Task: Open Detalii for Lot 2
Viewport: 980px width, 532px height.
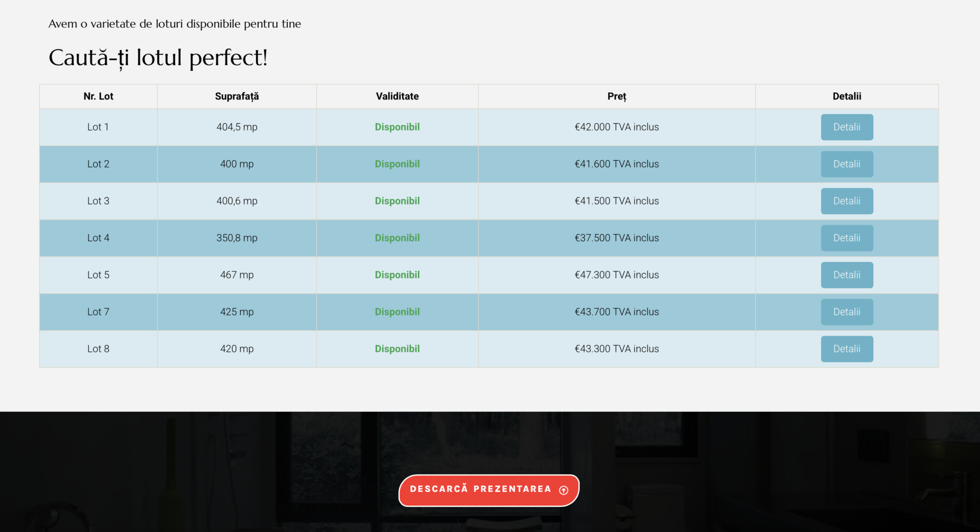Action: [x=846, y=164]
